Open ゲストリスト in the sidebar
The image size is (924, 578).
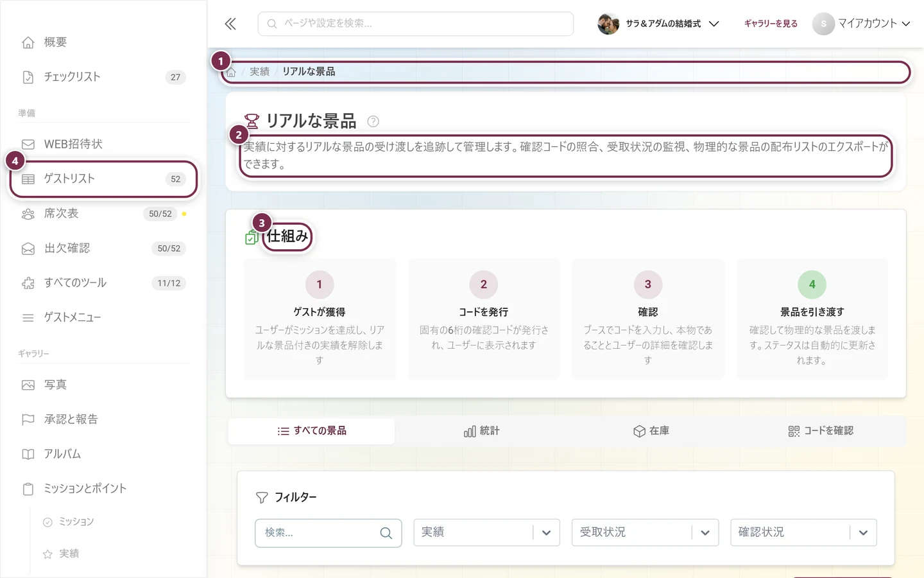point(103,179)
